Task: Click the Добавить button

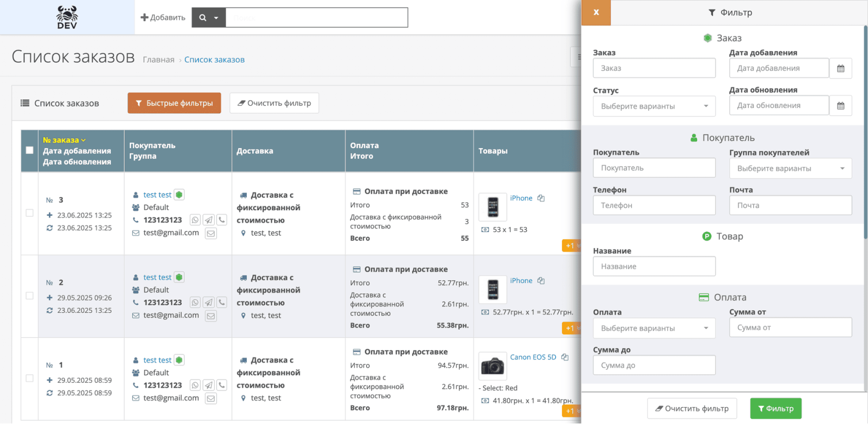Action: click(x=163, y=17)
